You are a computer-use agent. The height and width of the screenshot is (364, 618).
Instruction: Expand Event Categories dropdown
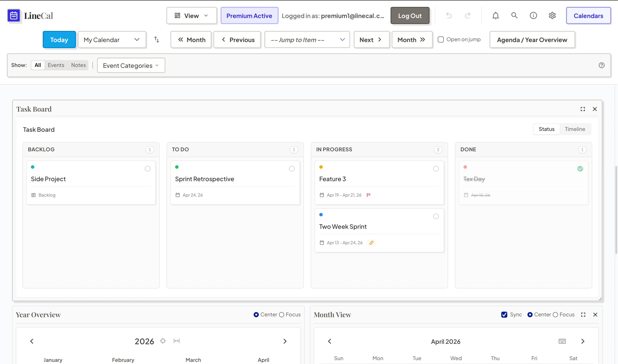[131, 65]
